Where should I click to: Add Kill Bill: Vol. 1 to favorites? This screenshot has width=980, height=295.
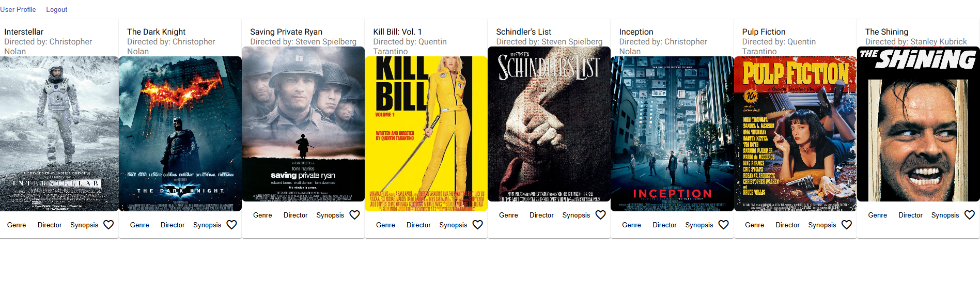click(477, 225)
